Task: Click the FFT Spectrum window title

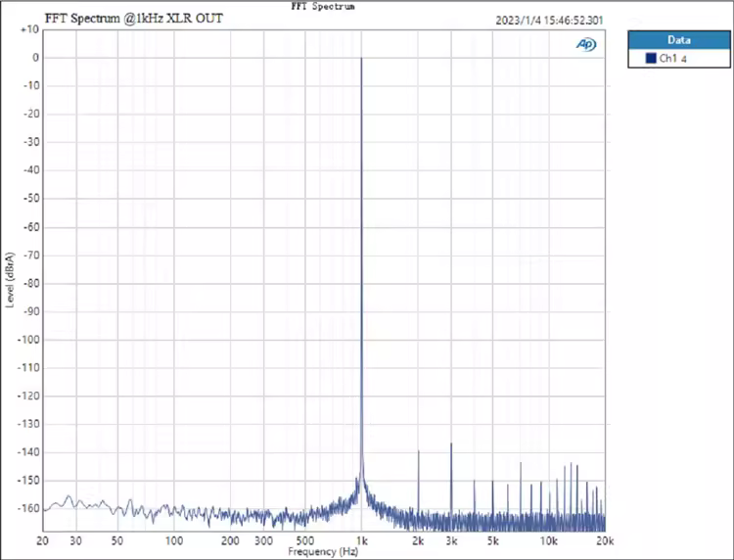Action: click(x=324, y=6)
